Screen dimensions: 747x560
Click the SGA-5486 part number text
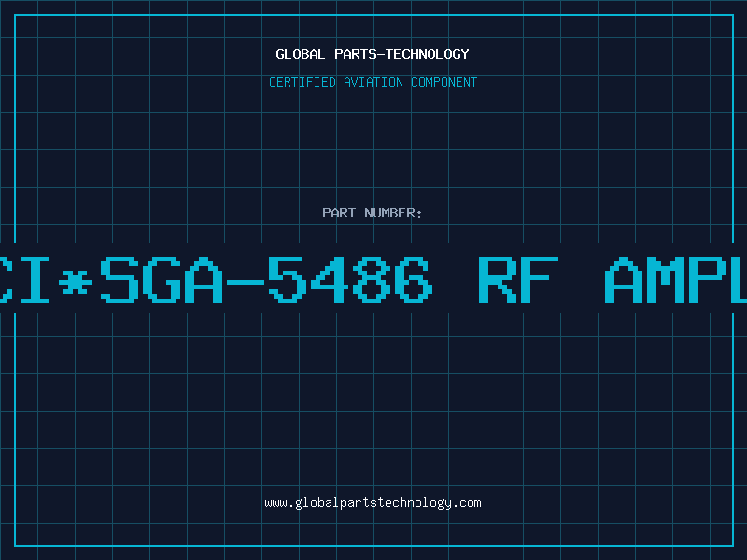(x=266, y=280)
